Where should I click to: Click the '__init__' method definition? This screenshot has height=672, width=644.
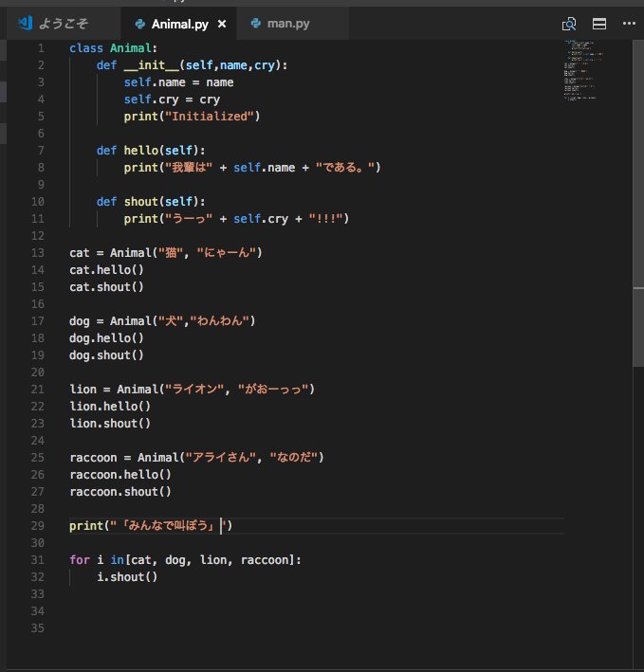tap(193, 65)
